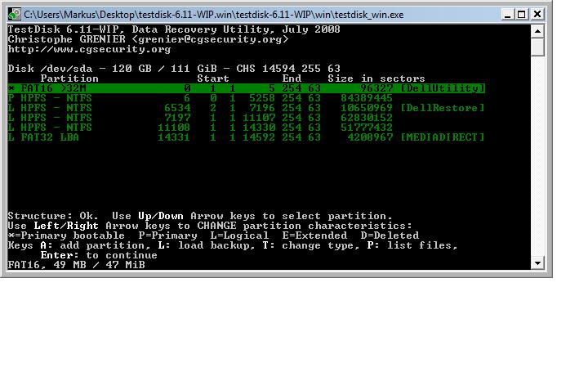Click the Disk /dev/sda - 120 GB line
Viewport: 588px width, 368px height.
(174, 69)
